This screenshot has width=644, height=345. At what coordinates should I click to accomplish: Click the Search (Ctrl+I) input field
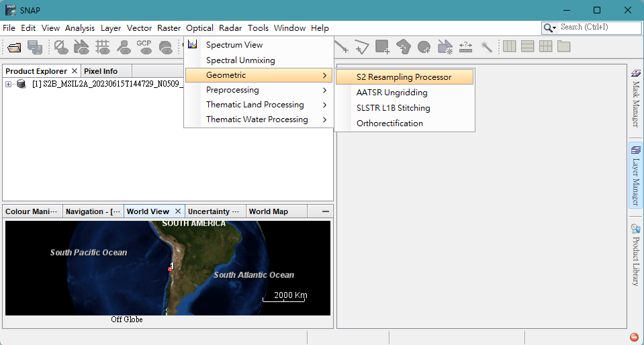click(600, 28)
